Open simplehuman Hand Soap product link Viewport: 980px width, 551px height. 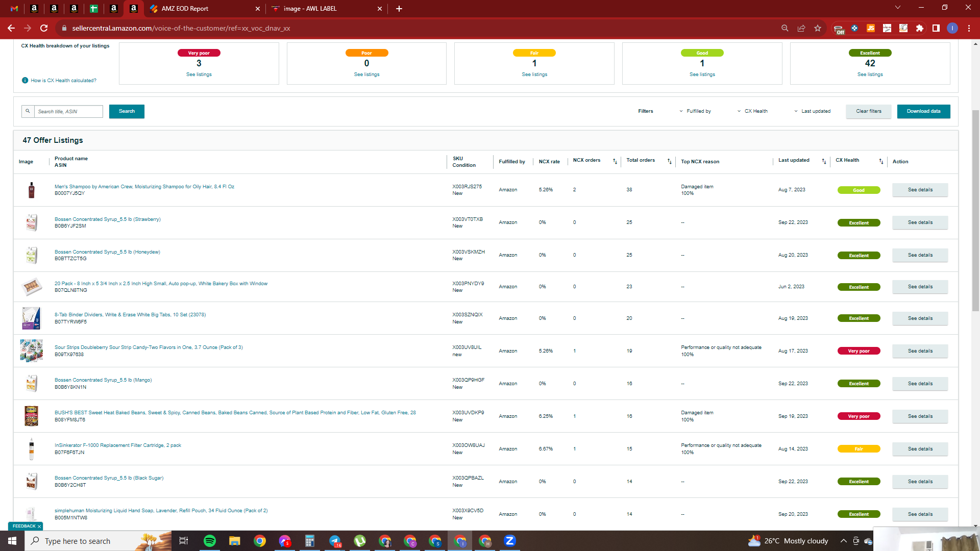point(161,511)
